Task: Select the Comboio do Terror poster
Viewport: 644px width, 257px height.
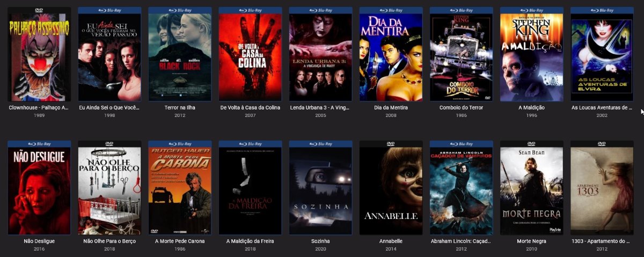Action: (x=461, y=54)
